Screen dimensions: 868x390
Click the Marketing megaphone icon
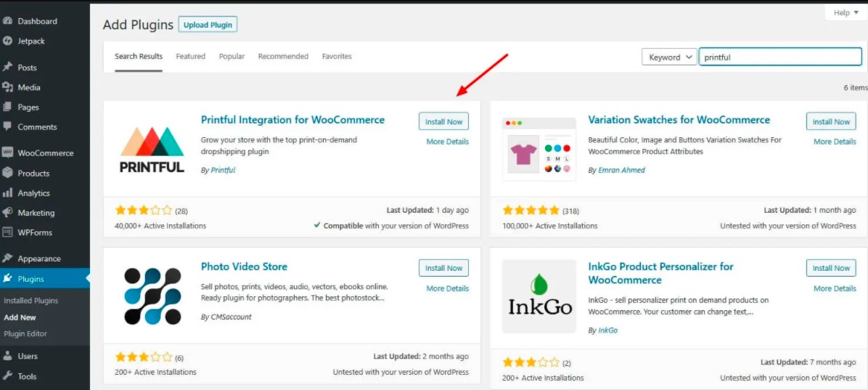pyautogui.click(x=7, y=213)
